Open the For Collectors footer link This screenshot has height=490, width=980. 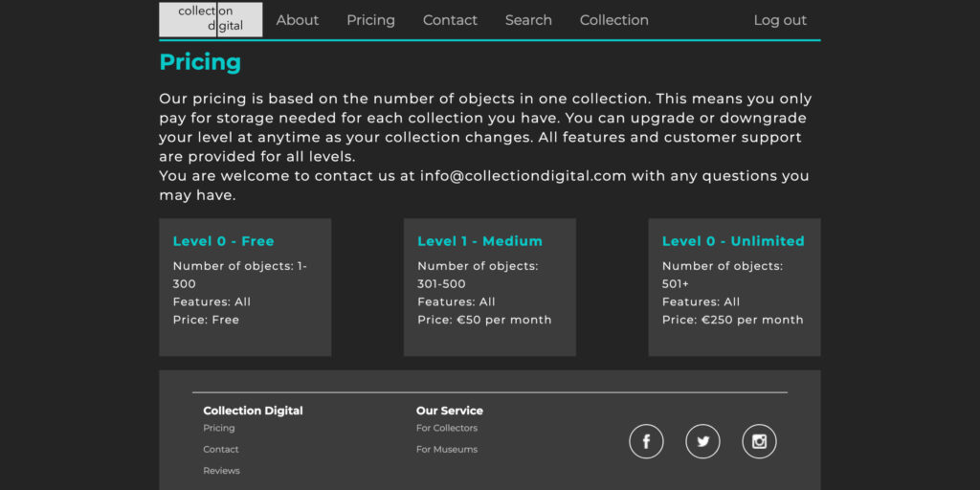pyautogui.click(x=447, y=428)
